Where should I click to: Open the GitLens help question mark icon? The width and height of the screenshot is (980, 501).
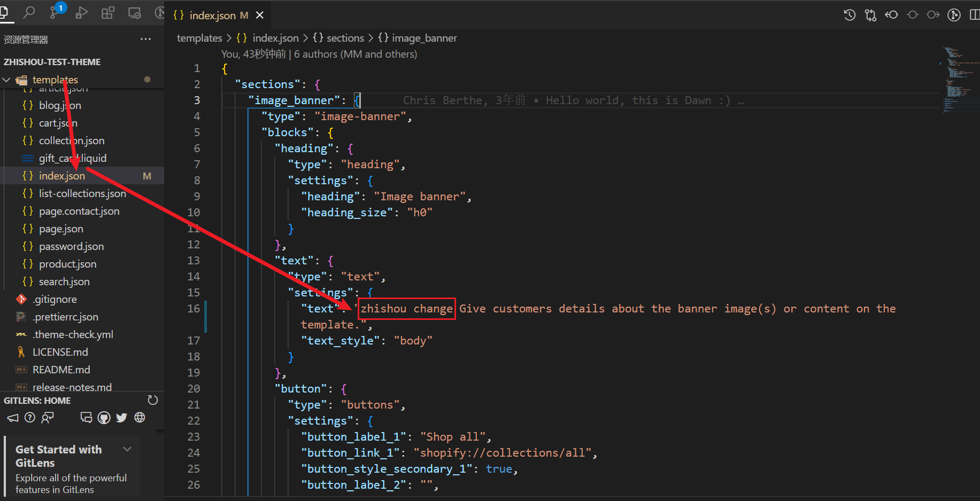click(30, 418)
